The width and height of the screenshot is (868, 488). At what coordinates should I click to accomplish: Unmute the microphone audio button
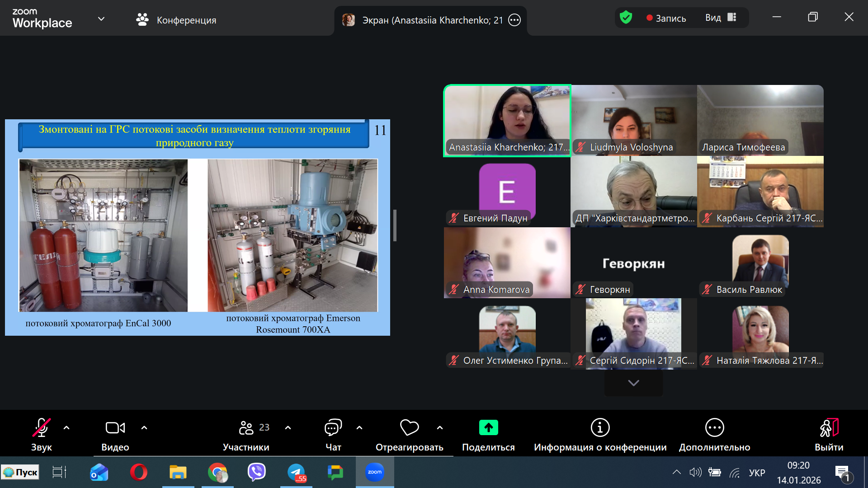pos(41,428)
